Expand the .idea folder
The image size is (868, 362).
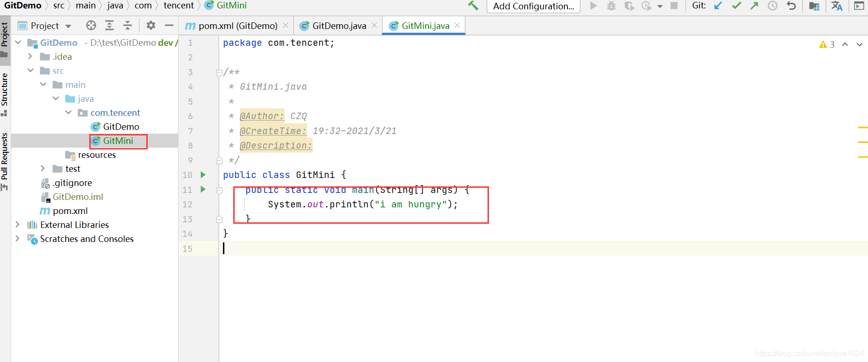click(30, 57)
